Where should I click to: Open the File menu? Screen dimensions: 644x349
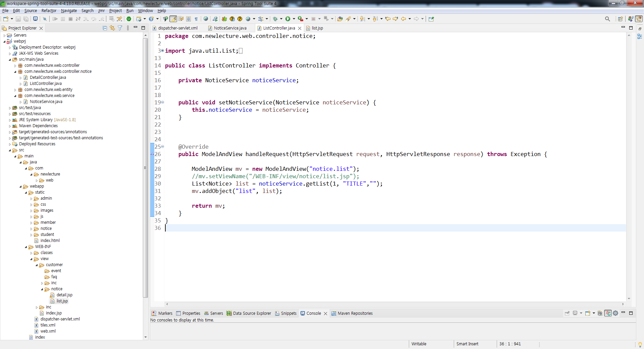[5, 10]
